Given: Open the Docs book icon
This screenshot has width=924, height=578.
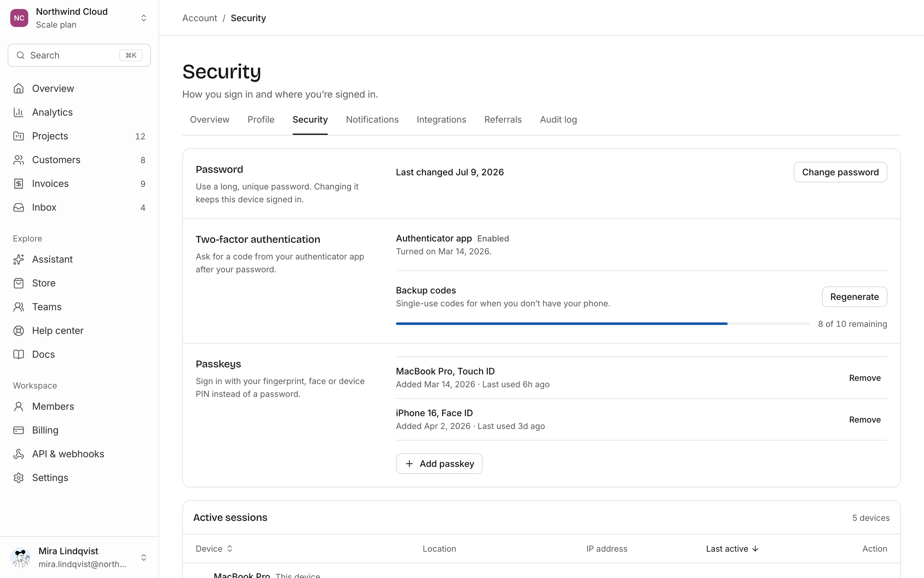Looking at the screenshot, I should [18, 354].
